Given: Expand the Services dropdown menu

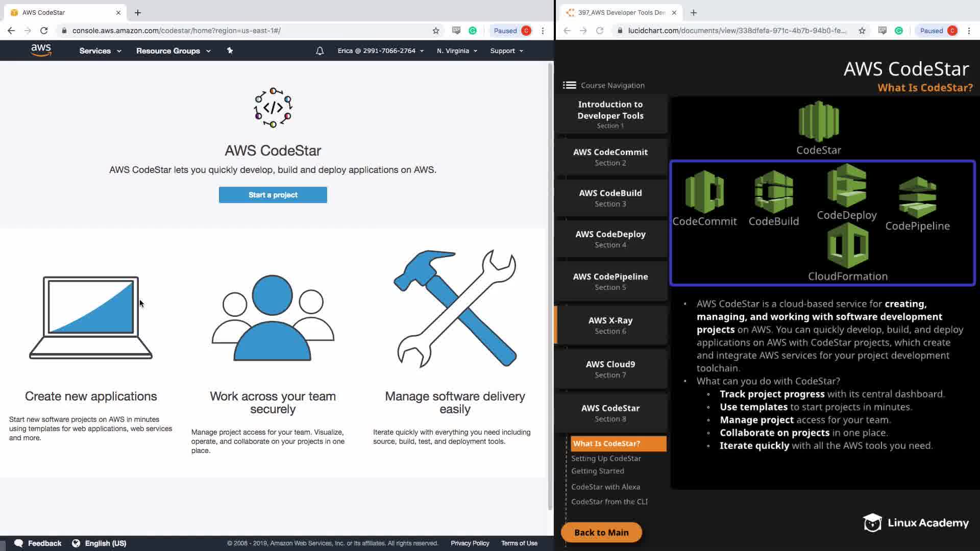Looking at the screenshot, I should [x=100, y=51].
